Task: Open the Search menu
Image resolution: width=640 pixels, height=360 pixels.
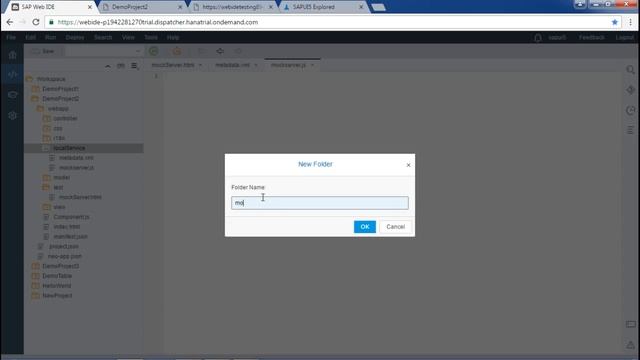Action: (103, 37)
